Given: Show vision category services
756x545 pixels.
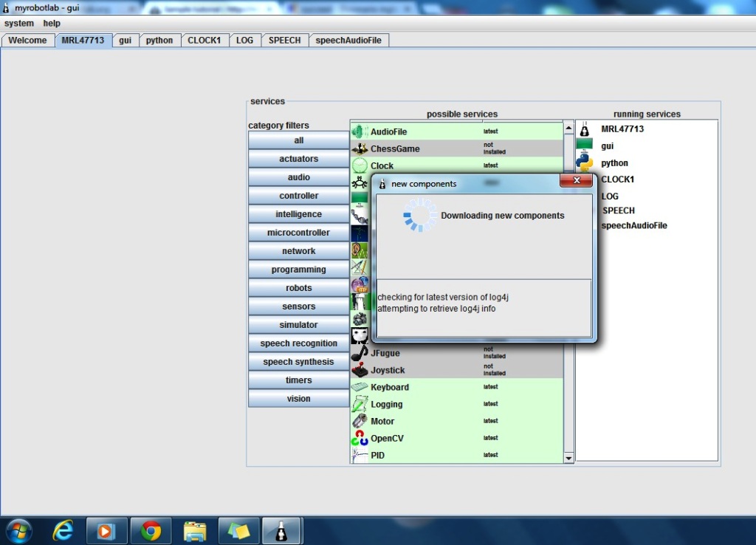Looking at the screenshot, I should click(298, 398).
